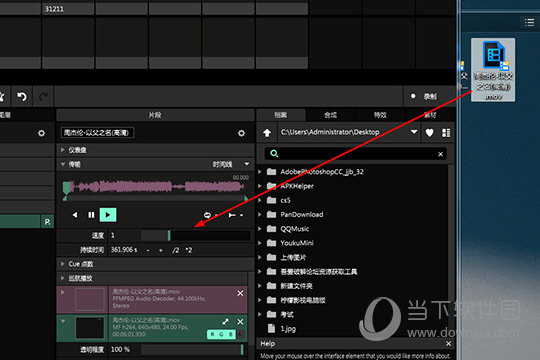Screen dimensions: 540x360
Task: Switch file browser view layout icon
Action: 446,133
